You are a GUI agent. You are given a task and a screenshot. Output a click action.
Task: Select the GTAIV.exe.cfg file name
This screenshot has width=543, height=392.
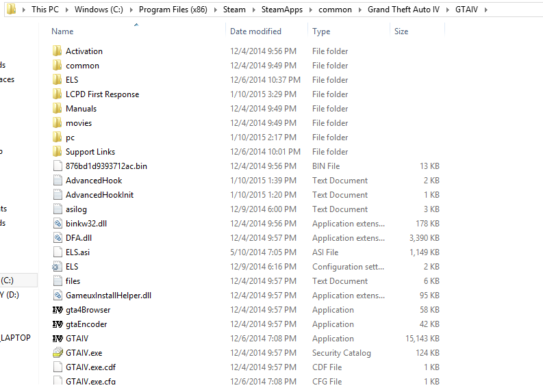[91, 381]
